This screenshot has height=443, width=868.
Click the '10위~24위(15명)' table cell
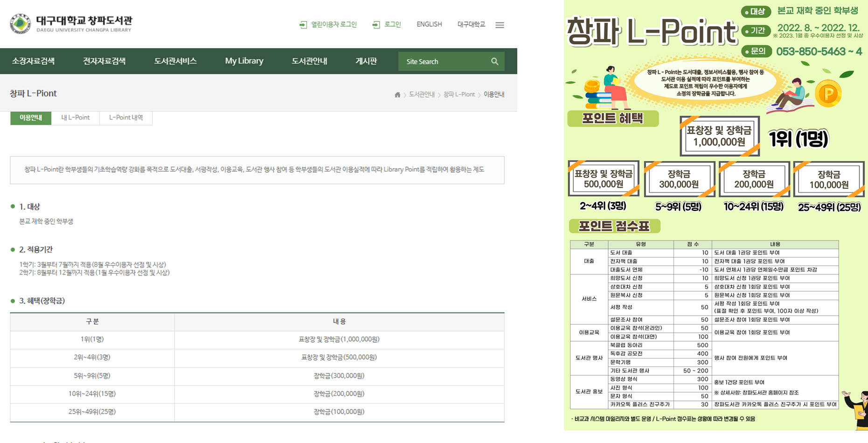[x=92, y=394]
